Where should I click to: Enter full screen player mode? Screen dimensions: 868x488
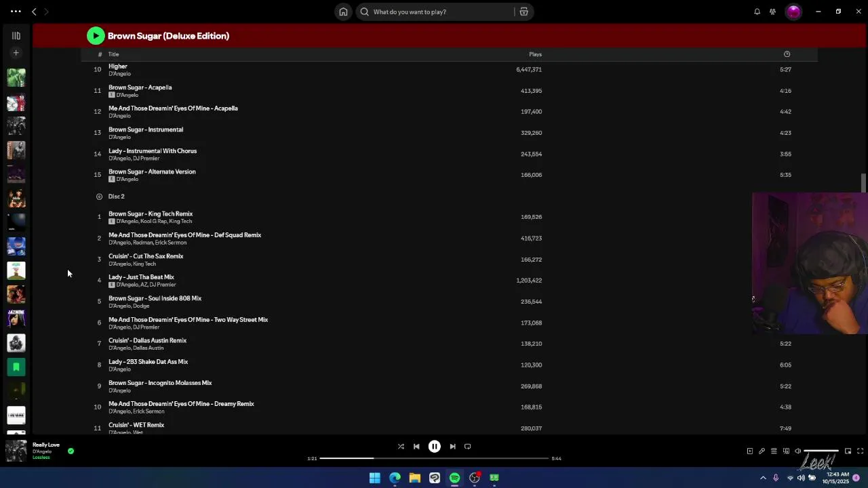pyautogui.click(x=860, y=451)
